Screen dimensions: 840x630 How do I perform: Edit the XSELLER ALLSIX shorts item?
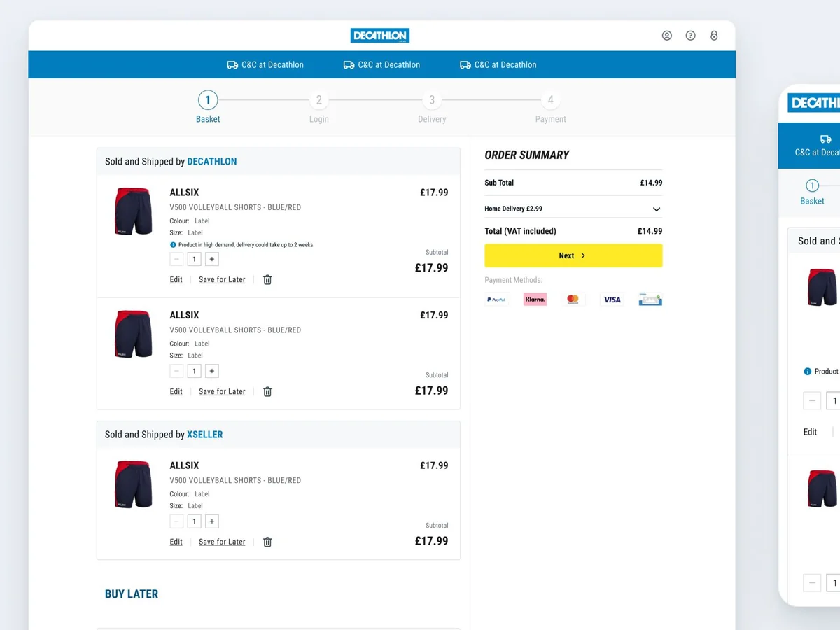point(176,542)
